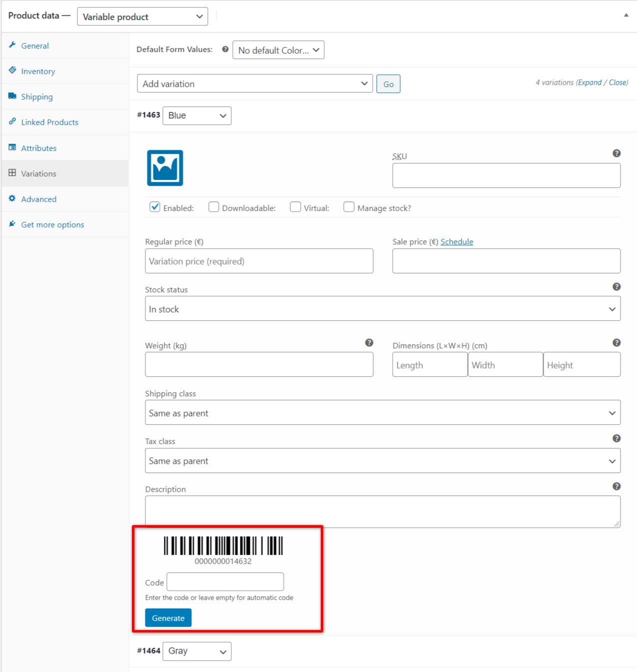
Task: Open the Add variation action dropdown
Action: (x=255, y=83)
